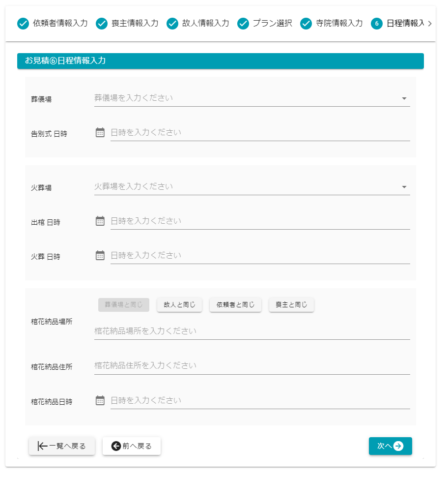Click 前へ戻る button

[132, 446]
